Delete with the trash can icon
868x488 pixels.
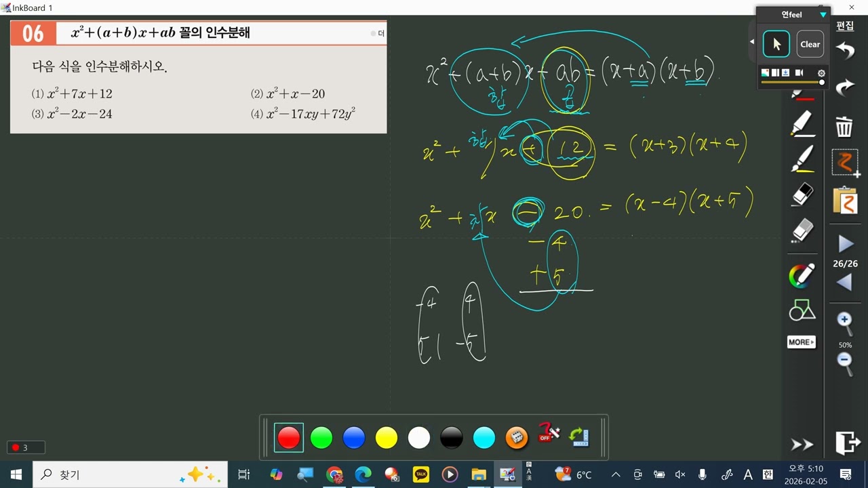tap(844, 126)
